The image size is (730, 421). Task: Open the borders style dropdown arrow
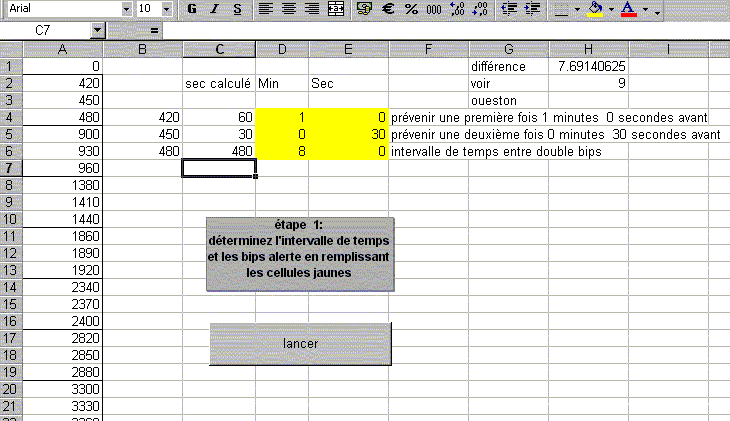click(577, 9)
